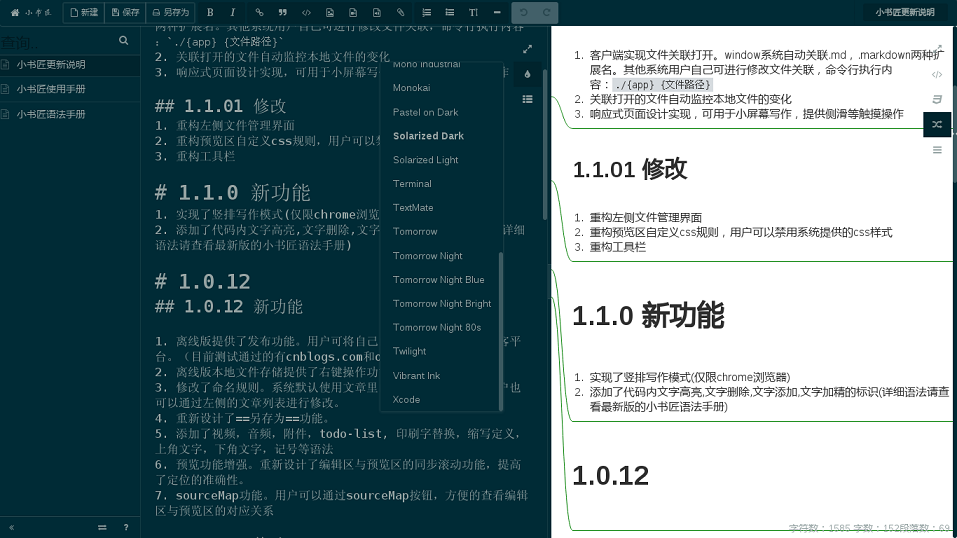Click the character count status at bottom right
The image size is (957, 538).
click(869, 528)
